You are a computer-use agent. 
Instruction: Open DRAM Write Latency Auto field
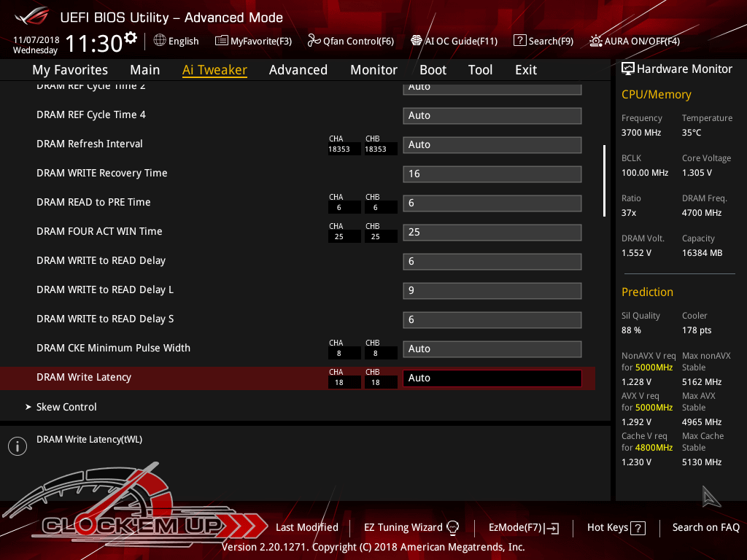(x=492, y=378)
